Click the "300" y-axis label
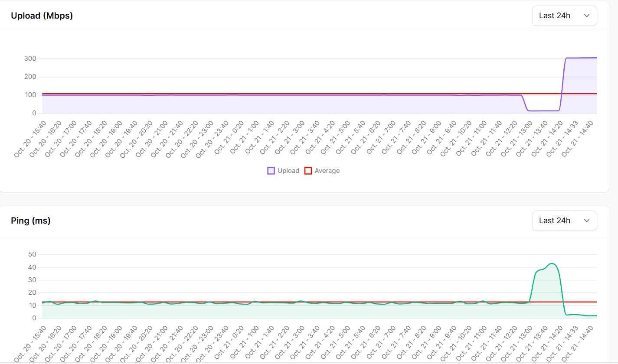618x364 pixels. (31, 58)
